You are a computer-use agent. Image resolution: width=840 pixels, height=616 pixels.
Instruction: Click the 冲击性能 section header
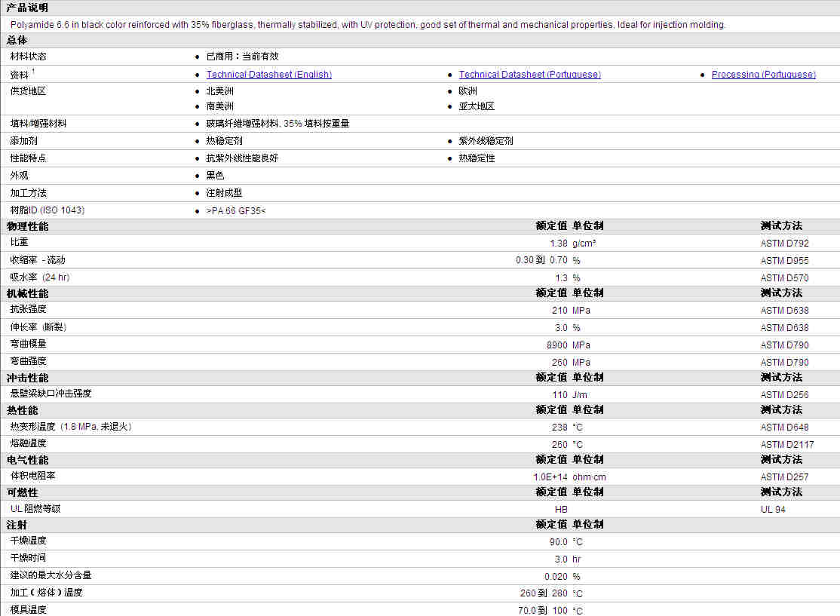coord(27,378)
